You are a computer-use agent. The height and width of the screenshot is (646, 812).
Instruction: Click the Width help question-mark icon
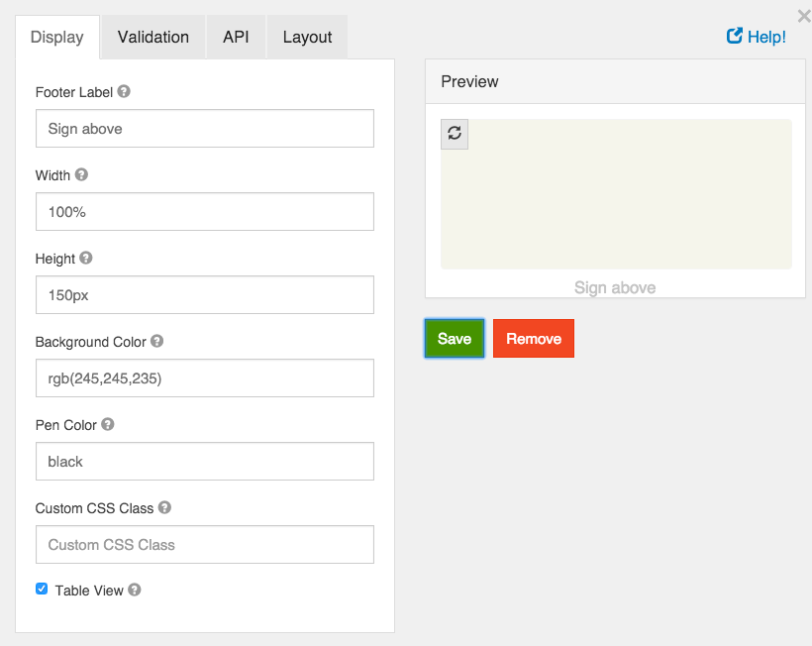pyautogui.click(x=81, y=174)
